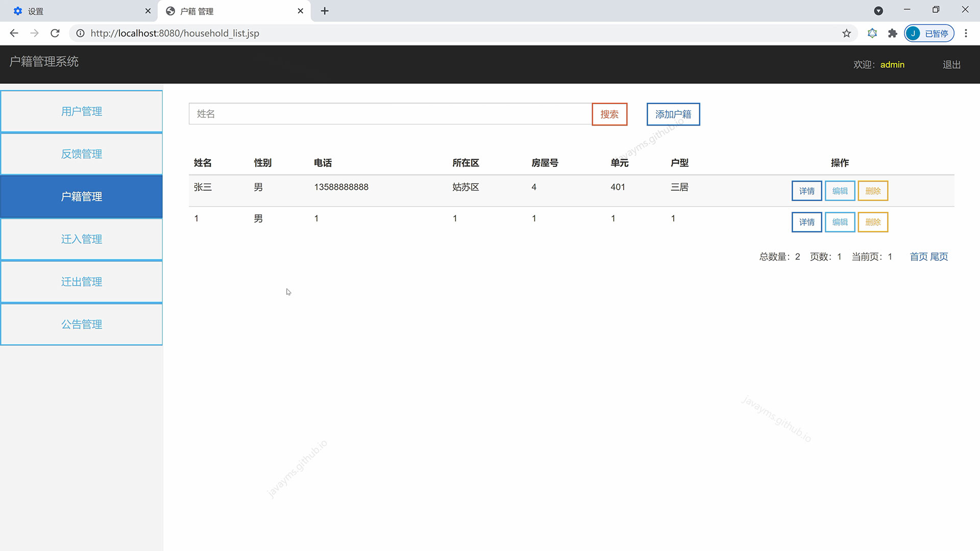The height and width of the screenshot is (551, 980).
Task: Click 删除 for 张三's row
Action: (873, 191)
